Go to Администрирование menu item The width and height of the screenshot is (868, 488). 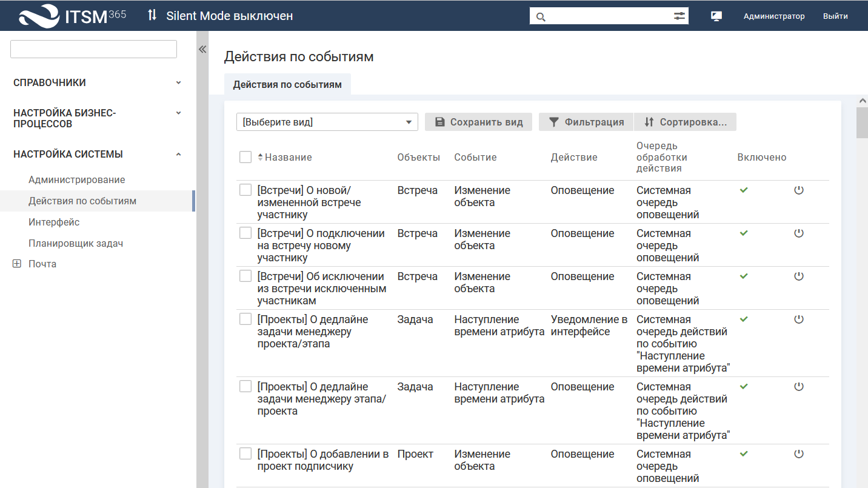pyautogui.click(x=77, y=179)
